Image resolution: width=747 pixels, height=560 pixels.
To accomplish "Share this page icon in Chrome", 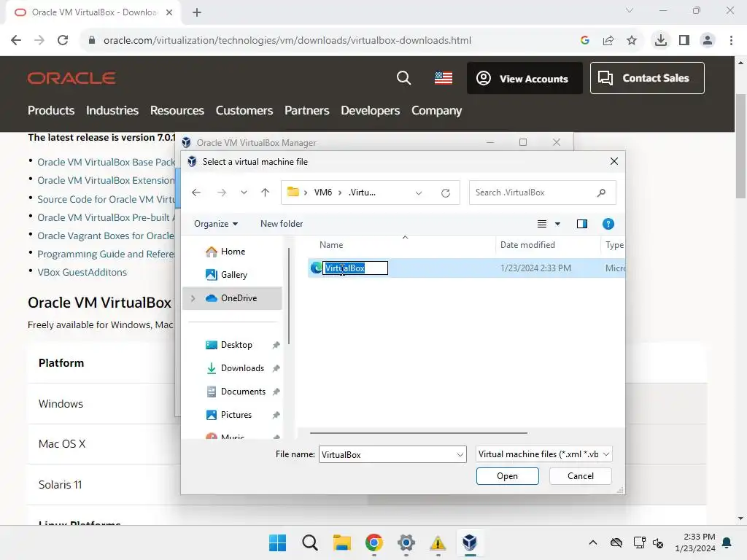I will click(608, 41).
